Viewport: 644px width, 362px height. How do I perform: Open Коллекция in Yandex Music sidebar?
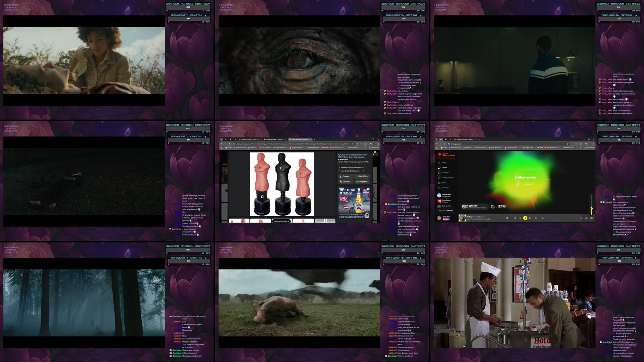[x=445, y=188]
